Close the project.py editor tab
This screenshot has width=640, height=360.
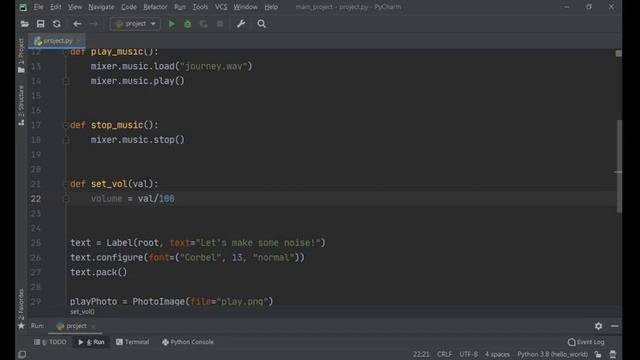click(79, 41)
